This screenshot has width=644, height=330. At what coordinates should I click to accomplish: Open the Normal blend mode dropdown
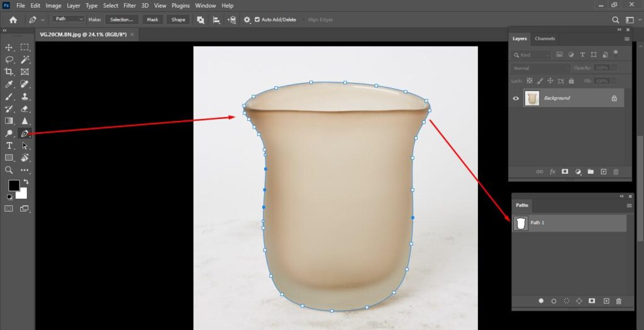pos(540,68)
